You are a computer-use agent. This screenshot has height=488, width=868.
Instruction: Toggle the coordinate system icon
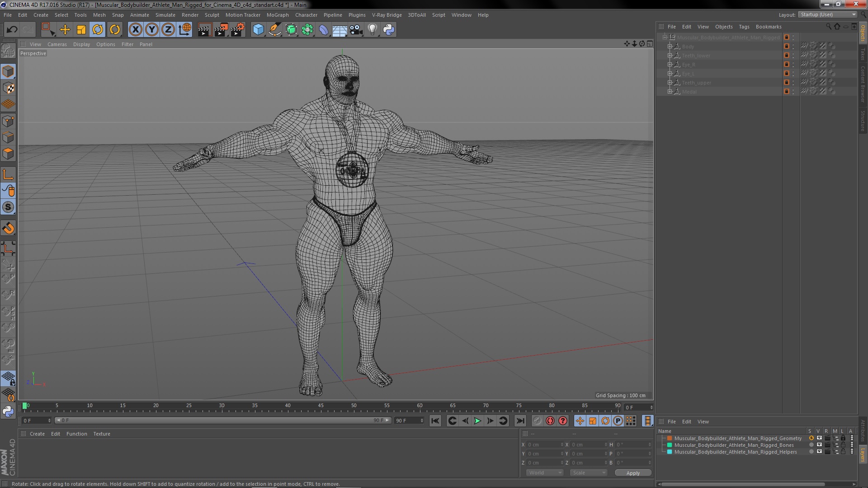point(185,30)
